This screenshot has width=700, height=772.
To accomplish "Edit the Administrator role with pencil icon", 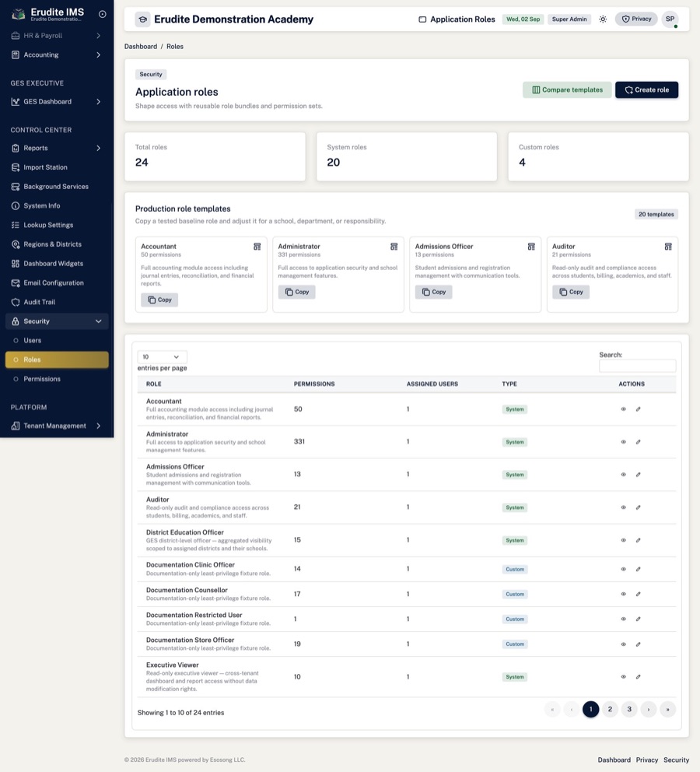I will pos(638,442).
